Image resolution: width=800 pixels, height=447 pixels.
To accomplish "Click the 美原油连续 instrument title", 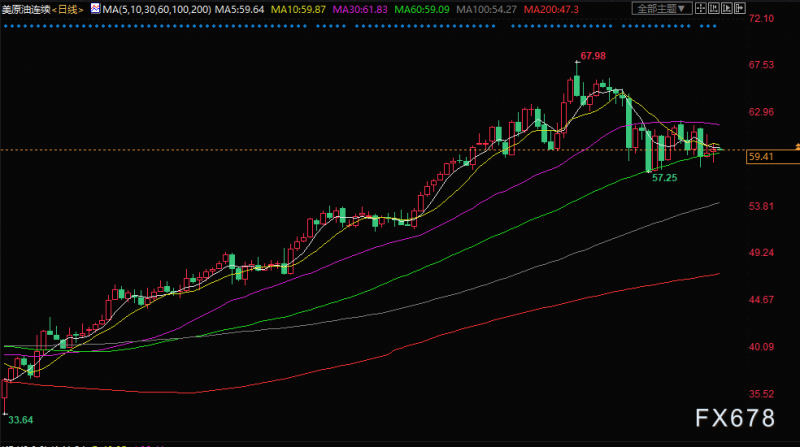I will click(26, 10).
